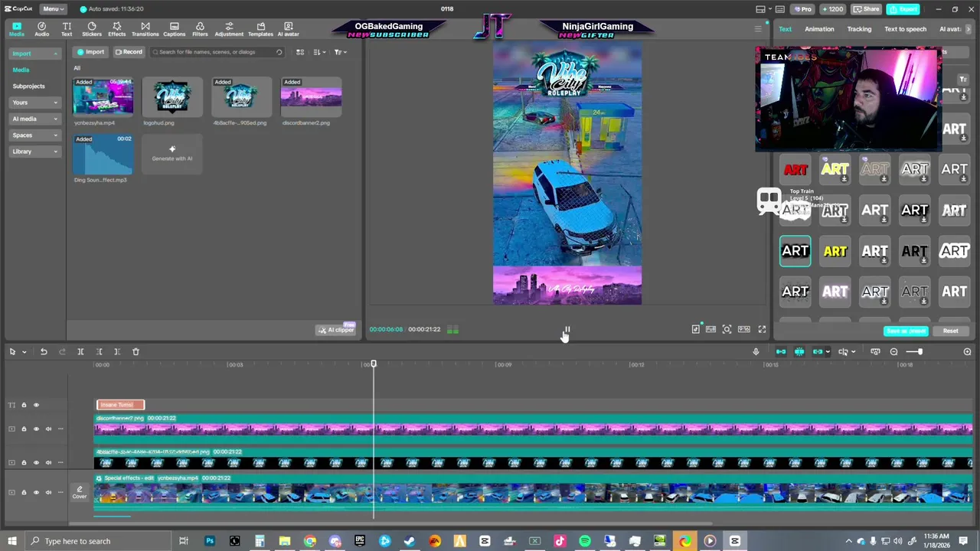Click the media search input field
The width and height of the screenshot is (980, 551).
click(x=217, y=52)
